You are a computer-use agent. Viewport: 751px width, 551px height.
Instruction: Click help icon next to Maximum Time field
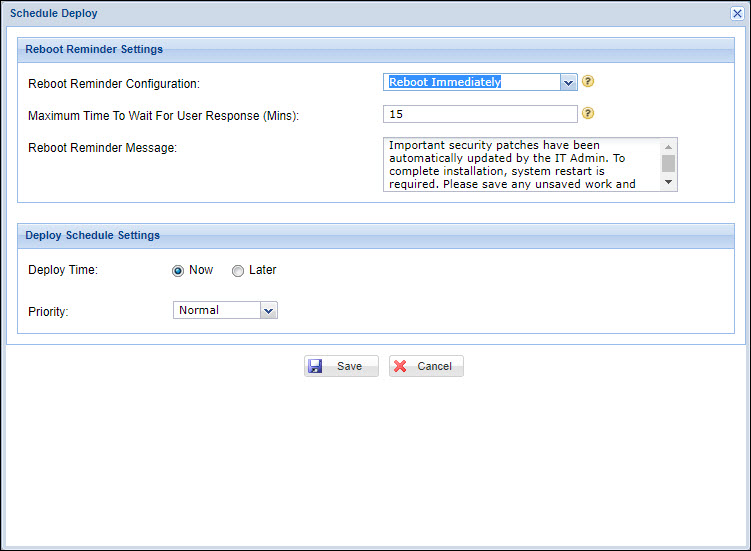[588, 114]
